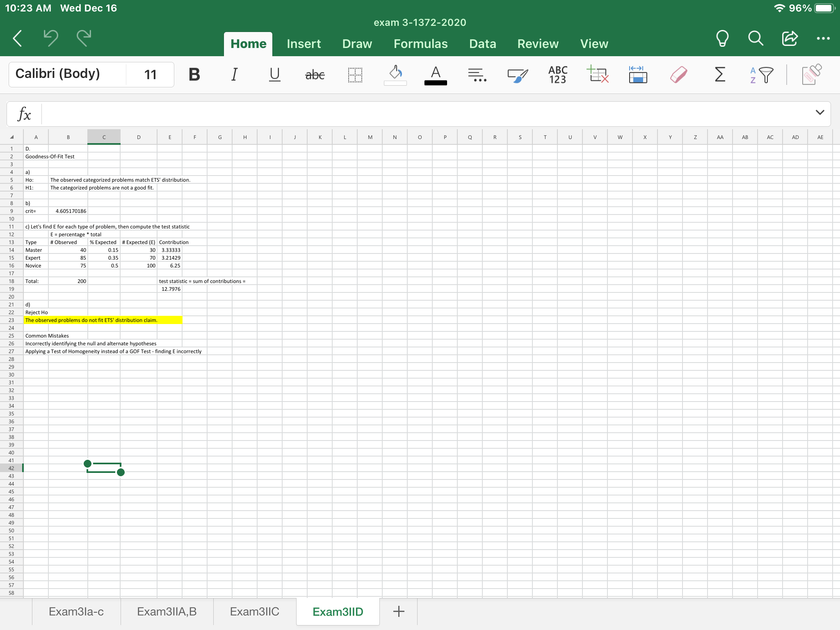Select column C header
Screen dimensions: 840x630
tap(104, 137)
